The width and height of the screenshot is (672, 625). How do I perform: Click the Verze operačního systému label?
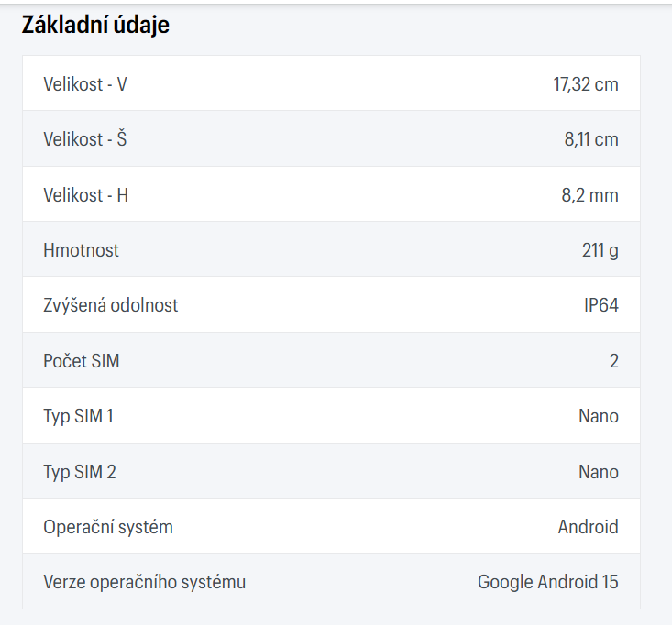click(144, 582)
